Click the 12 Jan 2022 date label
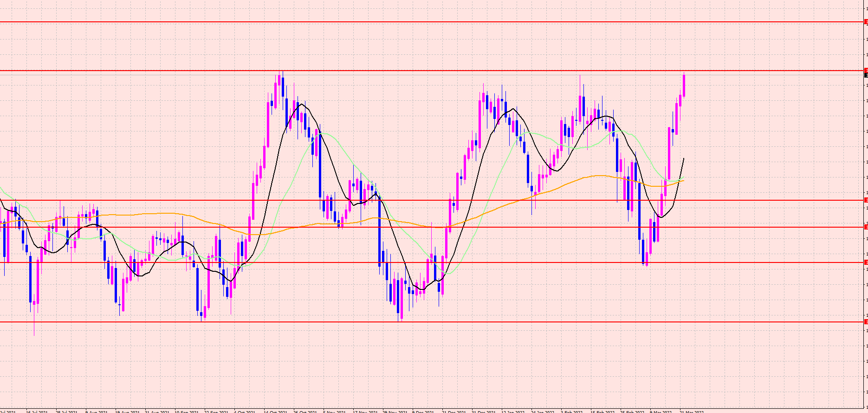 coord(513,411)
